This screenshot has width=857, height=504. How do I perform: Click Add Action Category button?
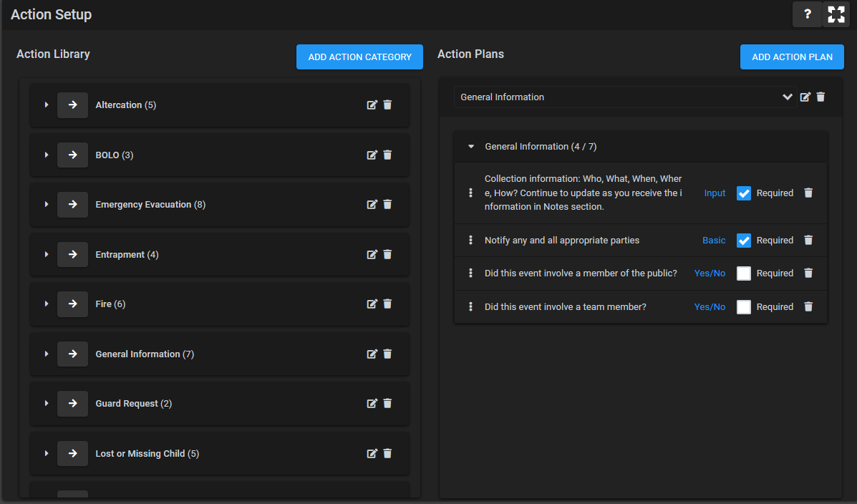pyautogui.click(x=359, y=57)
